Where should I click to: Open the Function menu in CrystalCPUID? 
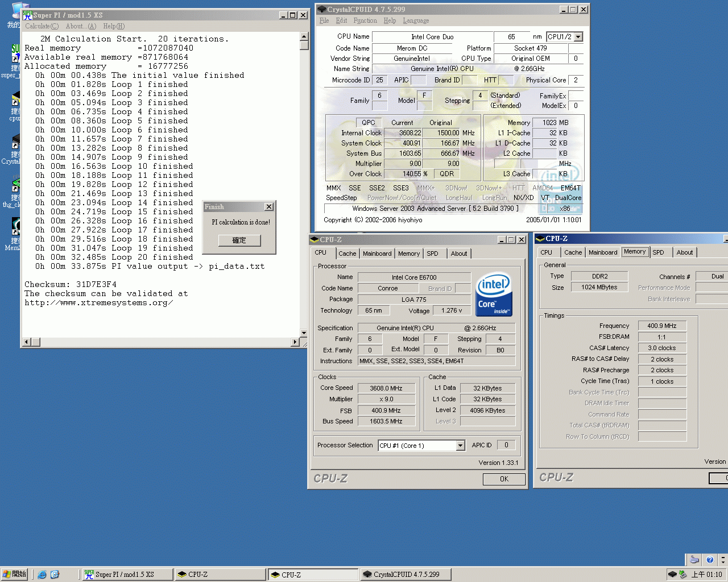click(365, 20)
